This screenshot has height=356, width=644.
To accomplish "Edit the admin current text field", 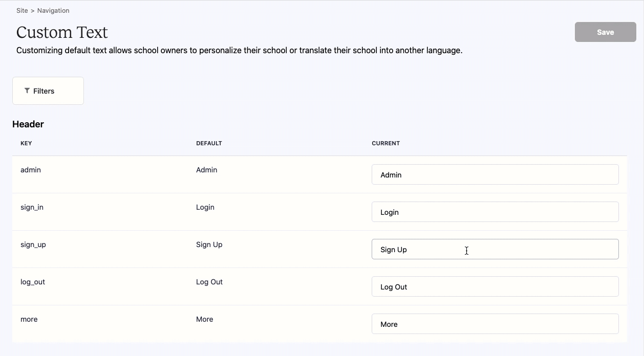I will [495, 174].
